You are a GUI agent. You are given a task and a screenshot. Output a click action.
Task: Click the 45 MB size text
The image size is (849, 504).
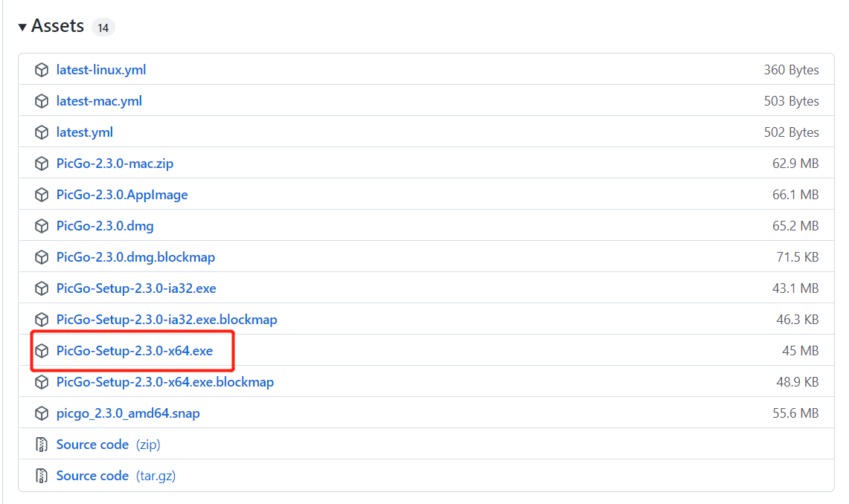click(x=801, y=351)
